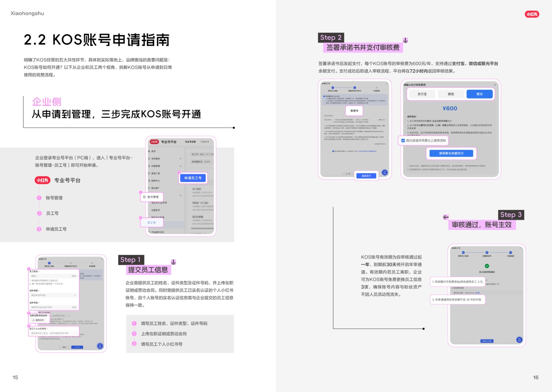Toggle the 我已阅读并同意以上使用须知 checkbox

pos(403,140)
